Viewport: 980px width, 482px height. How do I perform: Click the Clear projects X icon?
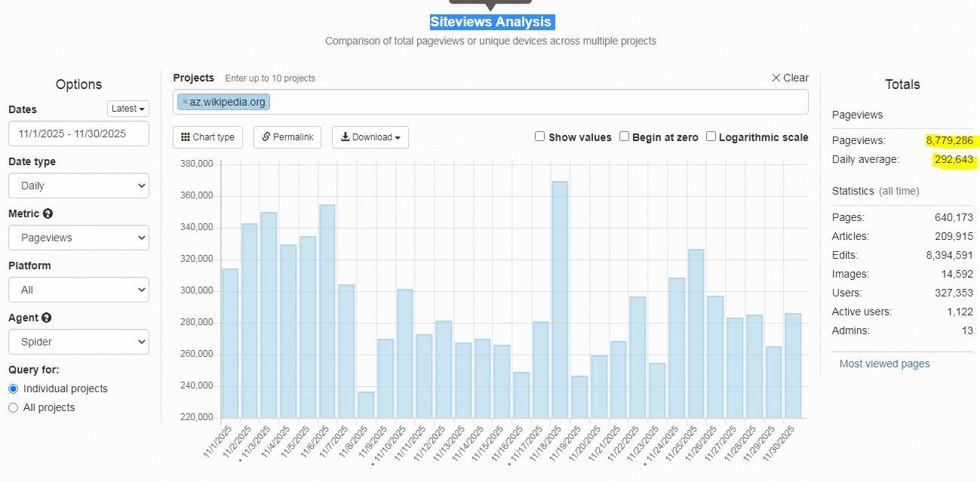pos(776,78)
